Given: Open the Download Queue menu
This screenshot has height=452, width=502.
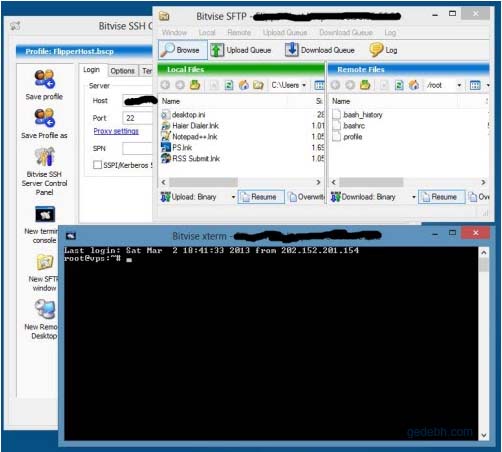Looking at the screenshot, I should pos(346,32).
